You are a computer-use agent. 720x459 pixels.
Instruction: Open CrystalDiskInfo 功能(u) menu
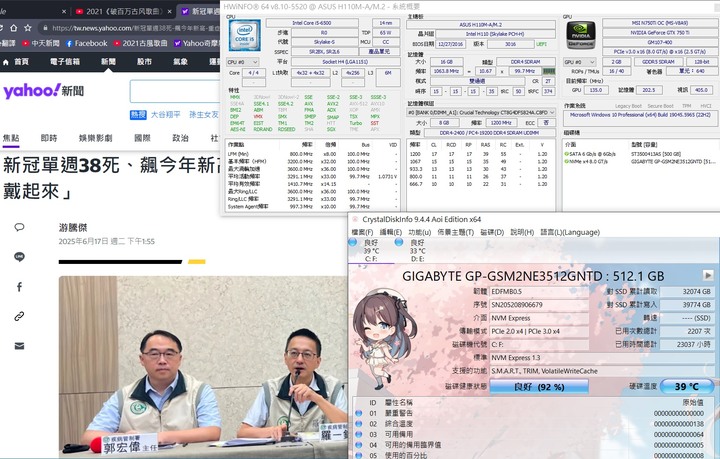[420, 232]
